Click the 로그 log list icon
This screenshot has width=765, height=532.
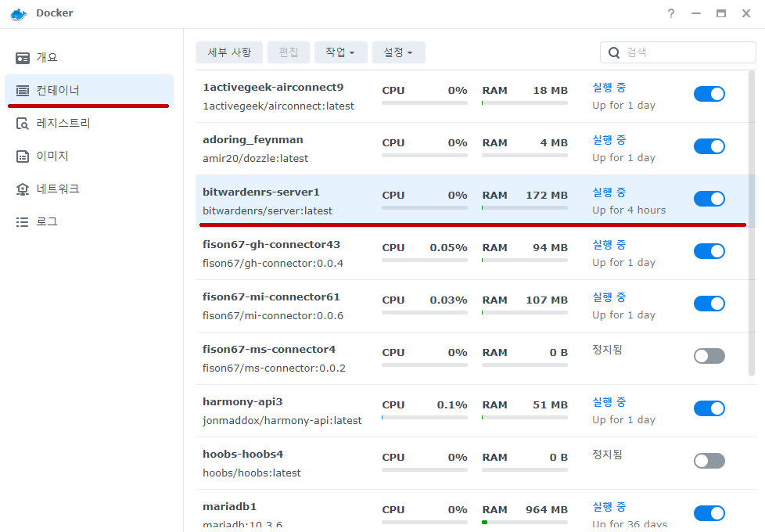point(23,222)
